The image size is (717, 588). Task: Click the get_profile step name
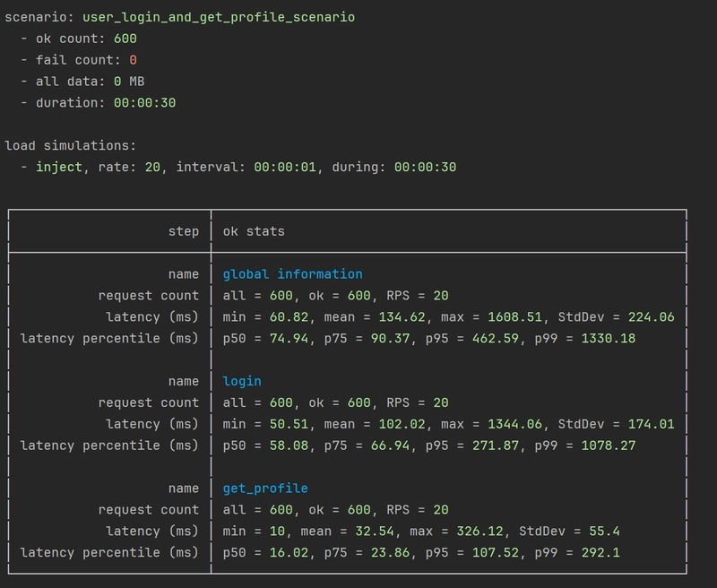click(265, 489)
